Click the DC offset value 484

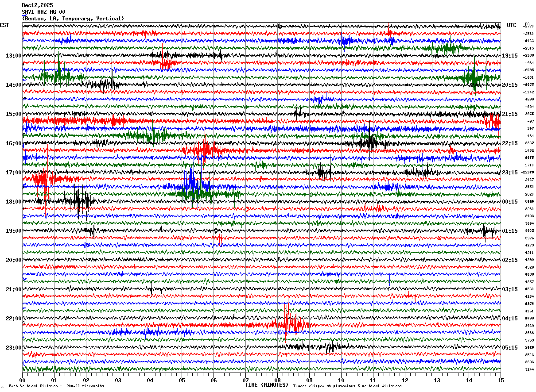(x=531, y=136)
